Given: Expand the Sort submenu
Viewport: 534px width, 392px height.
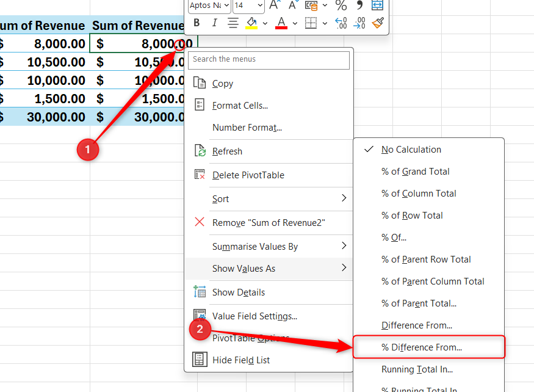Looking at the screenshot, I should (269, 198).
